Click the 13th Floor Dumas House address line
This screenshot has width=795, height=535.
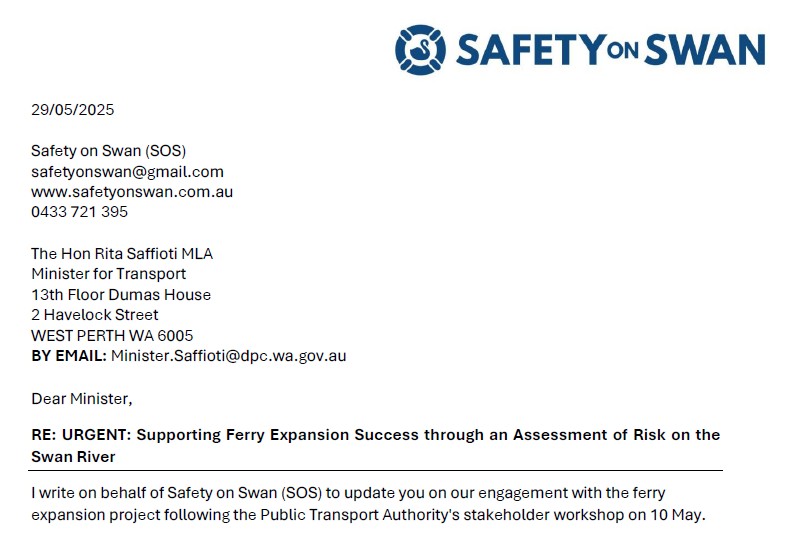point(121,295)
